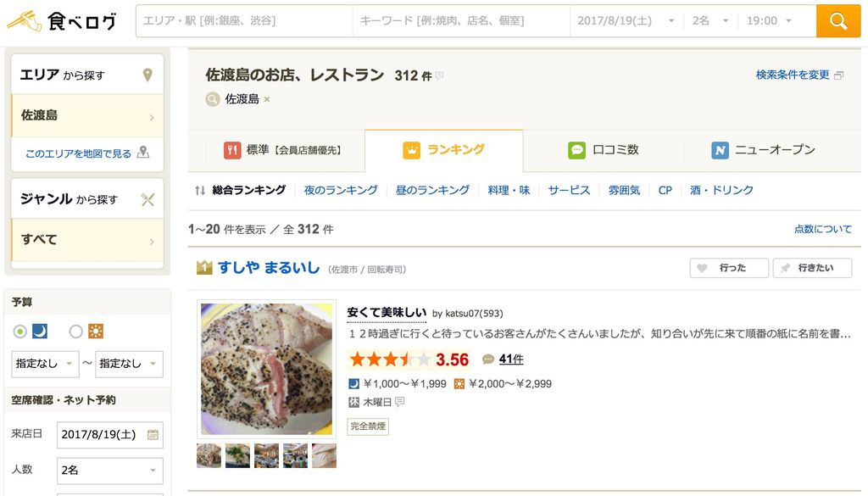Expand the 19:00 time dropdown

770,21
